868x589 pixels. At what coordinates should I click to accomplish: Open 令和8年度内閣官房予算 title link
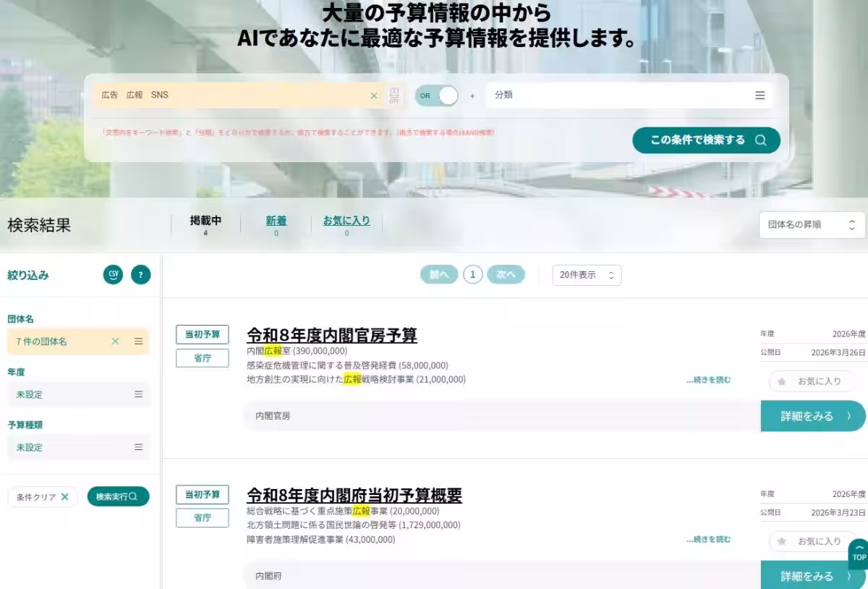[x=332, y=336]
